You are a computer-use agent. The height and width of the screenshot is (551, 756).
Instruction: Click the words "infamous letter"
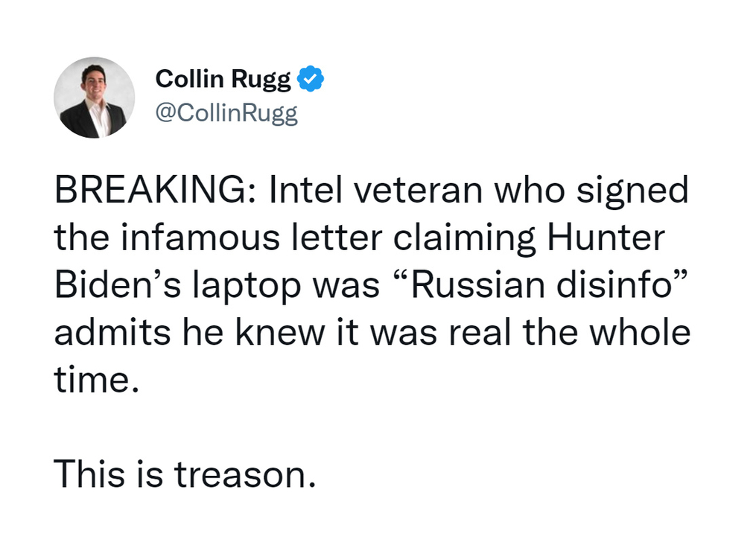point(252,238)
